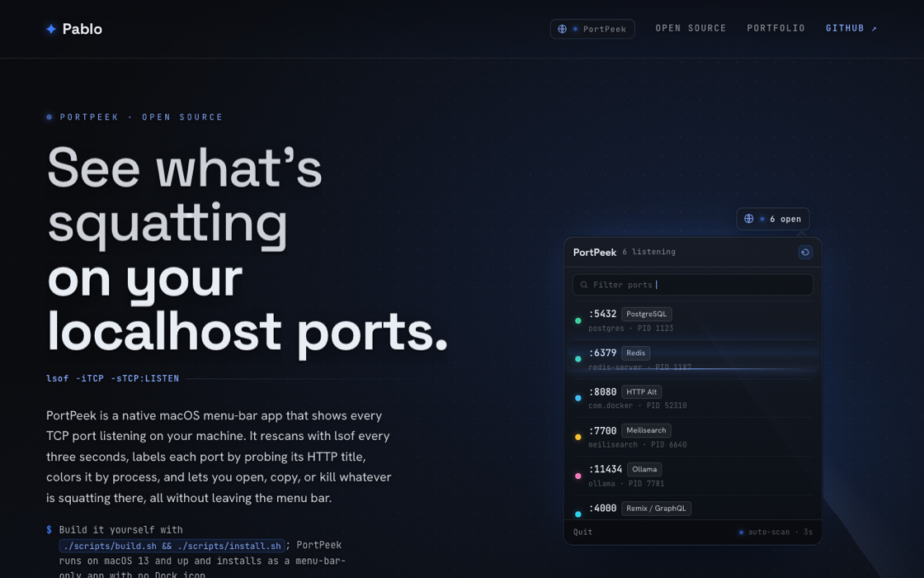Click the PortPeek pill in the navbar
Screen dimensions: 924x578
pos(592,29)
